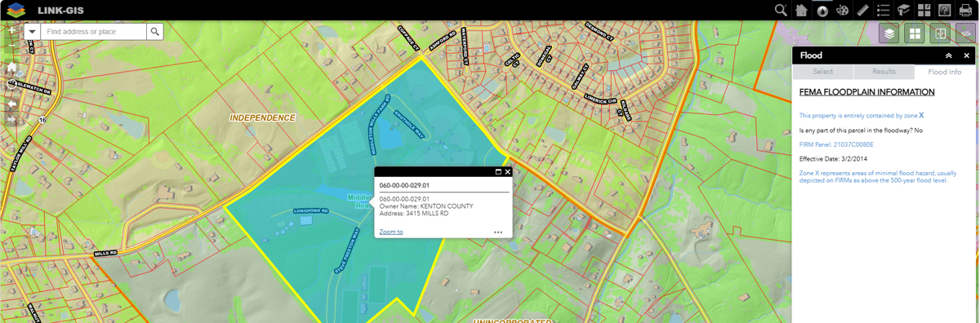The height and width of the screenshot is (323, 980).
Task: Click the LINK-GIS logo icon
Action: (16, 10)
